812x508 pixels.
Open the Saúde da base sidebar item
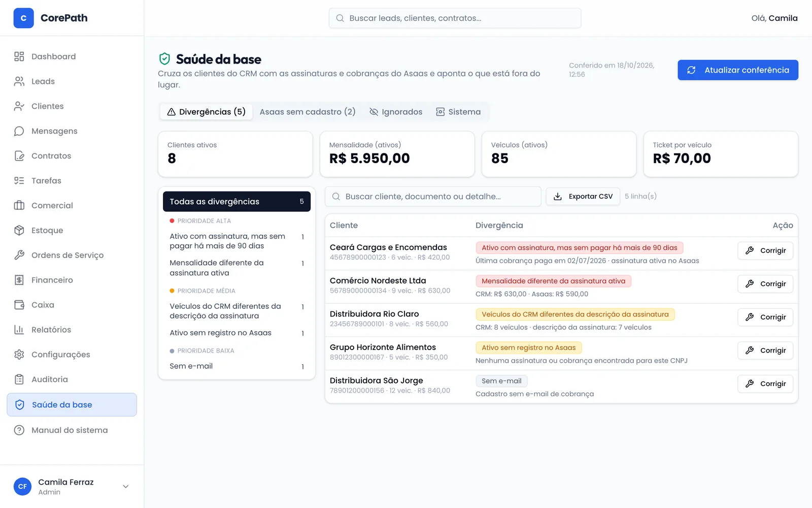point(72,405)
